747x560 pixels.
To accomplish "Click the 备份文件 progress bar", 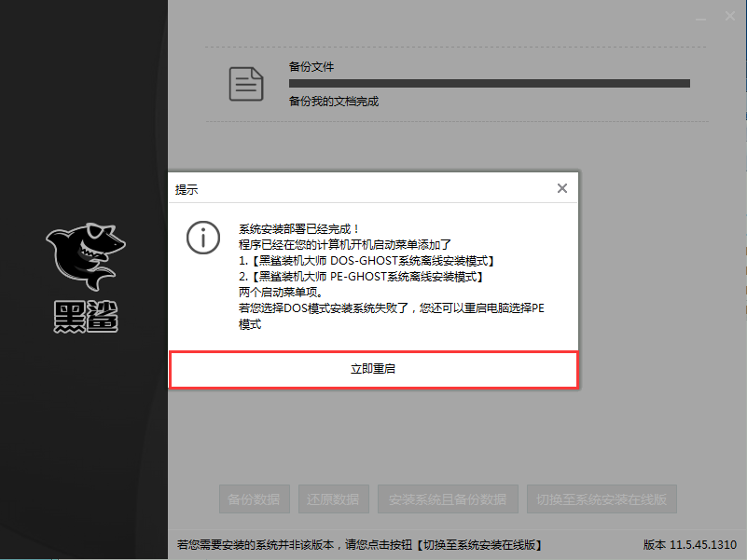I will pos(489,82).
